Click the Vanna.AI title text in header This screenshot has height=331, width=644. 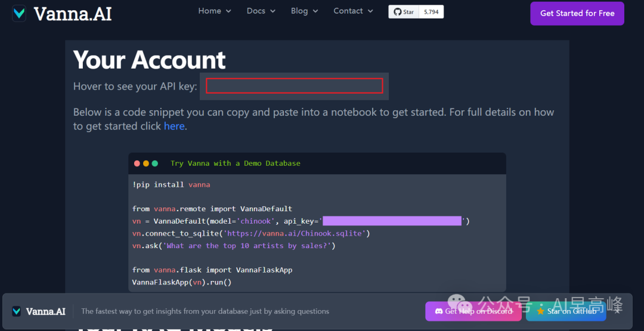coord(73,14)
